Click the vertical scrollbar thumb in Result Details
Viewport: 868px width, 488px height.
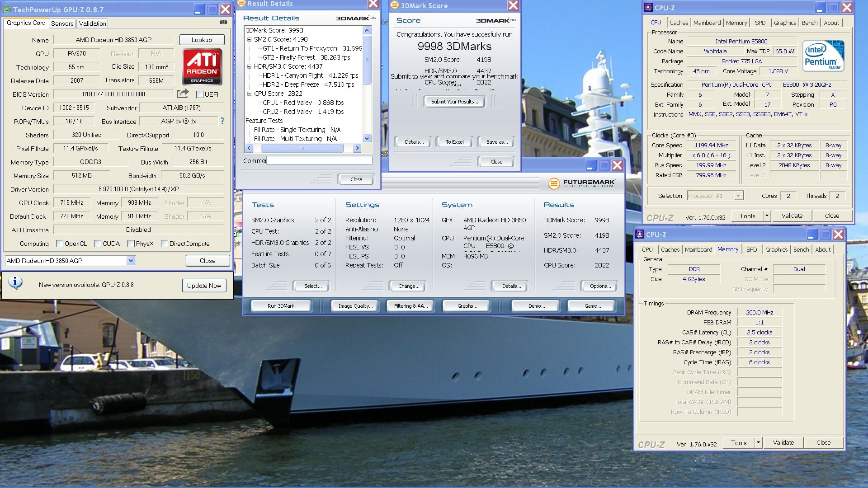367,59
